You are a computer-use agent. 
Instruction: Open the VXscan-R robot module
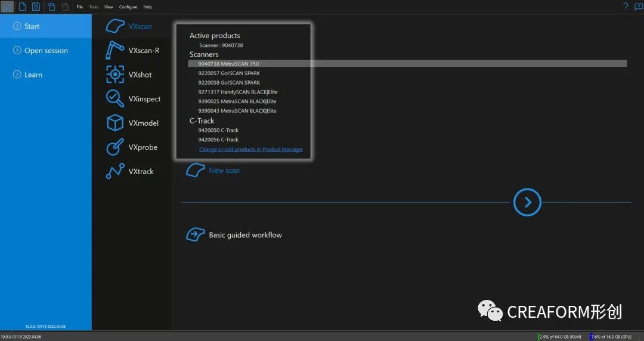(114, 50)
